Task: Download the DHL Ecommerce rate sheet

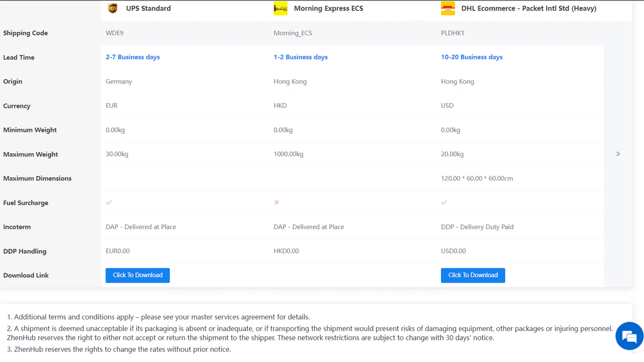Action: [473, 275]
